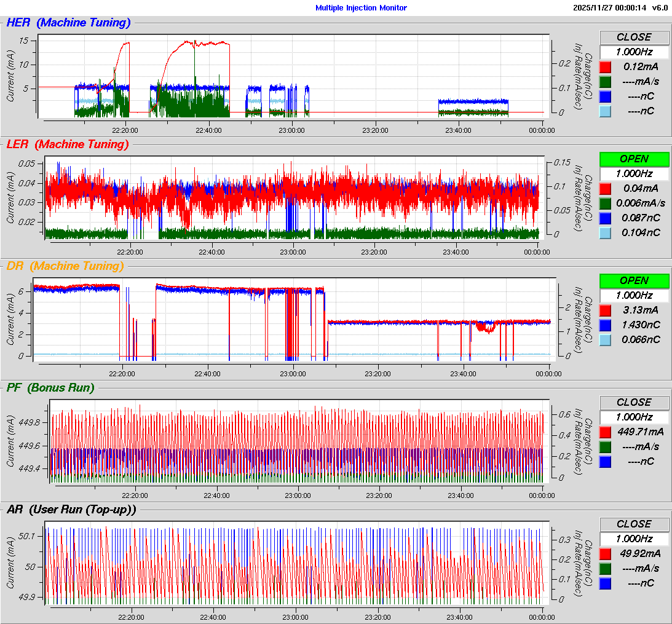The width and height of the screenshot is (672, 624).
Task: Select the LER red 0.04mA legend swatch
Action: click(x=606, y=188)
